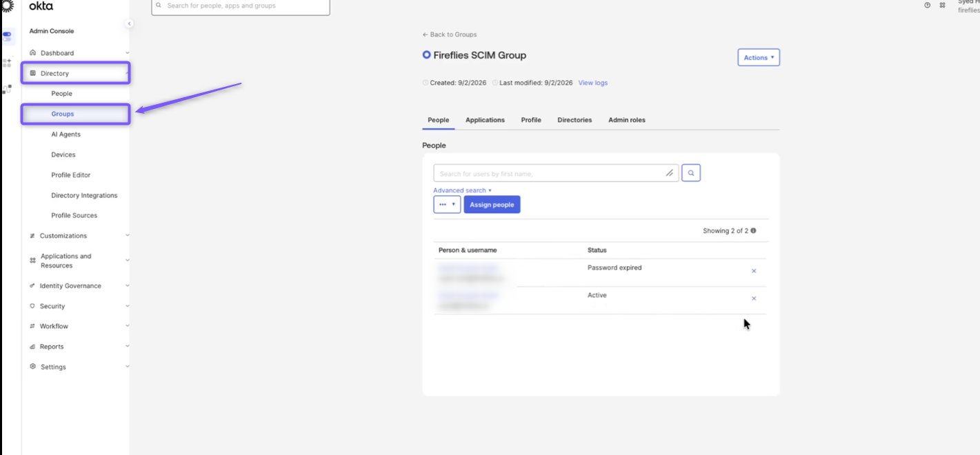Expand Applications and Resources chevron
This screenshot has width=980, height=455.
pos(127,261)
